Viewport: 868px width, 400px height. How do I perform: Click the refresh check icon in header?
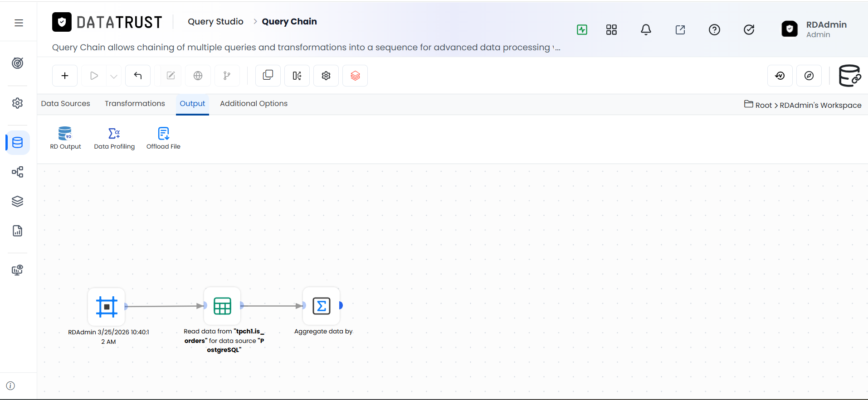749,30
